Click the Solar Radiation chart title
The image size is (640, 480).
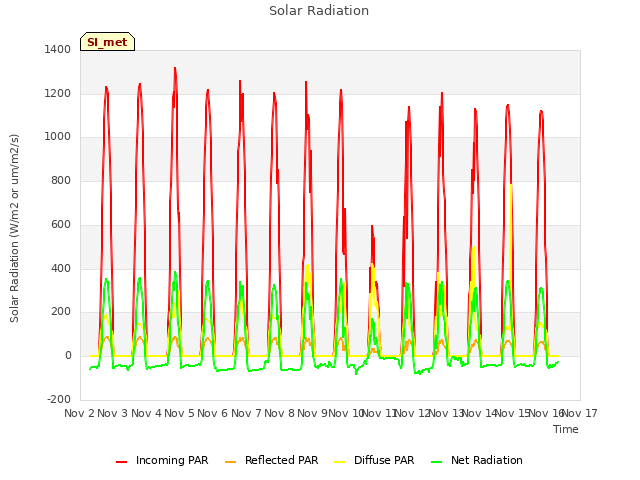(x=319, y=11)
